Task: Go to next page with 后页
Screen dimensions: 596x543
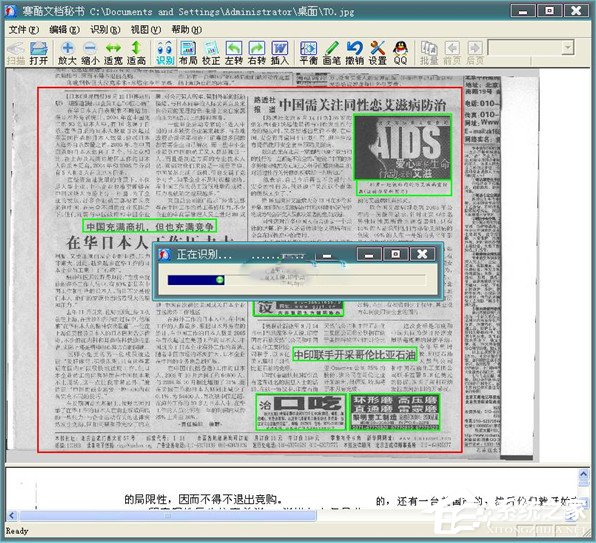Action: click(475, 53)
